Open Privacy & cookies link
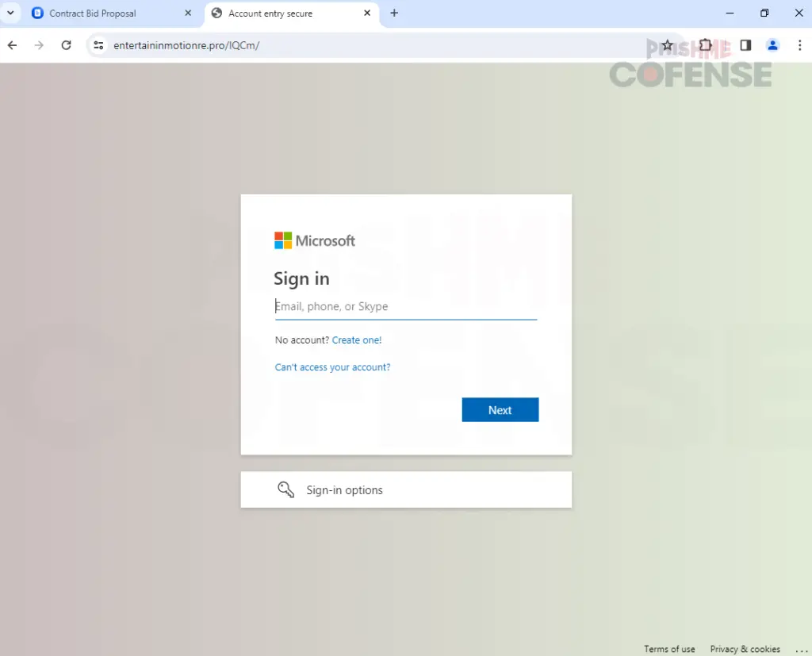812x656 pixels. pyautogui.click(x=745, y=649)
